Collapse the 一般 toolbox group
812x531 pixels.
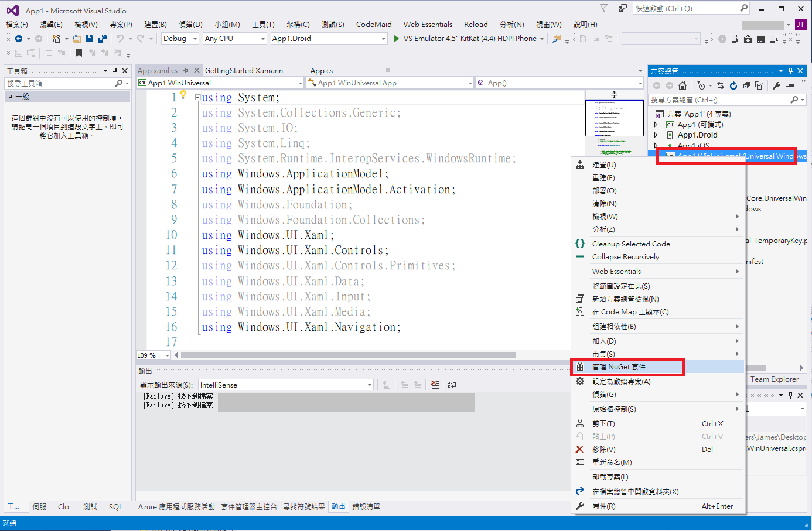(11, 97)
